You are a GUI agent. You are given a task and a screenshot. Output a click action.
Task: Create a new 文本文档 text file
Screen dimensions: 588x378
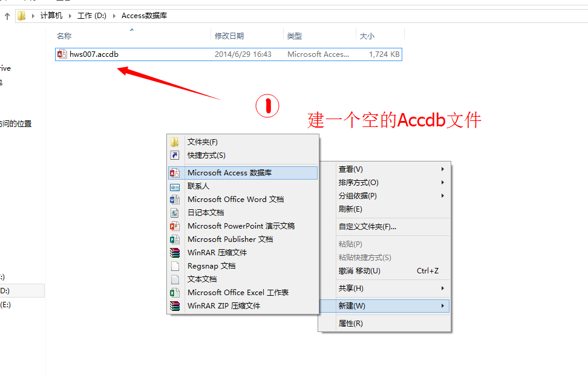pos(243,279)
